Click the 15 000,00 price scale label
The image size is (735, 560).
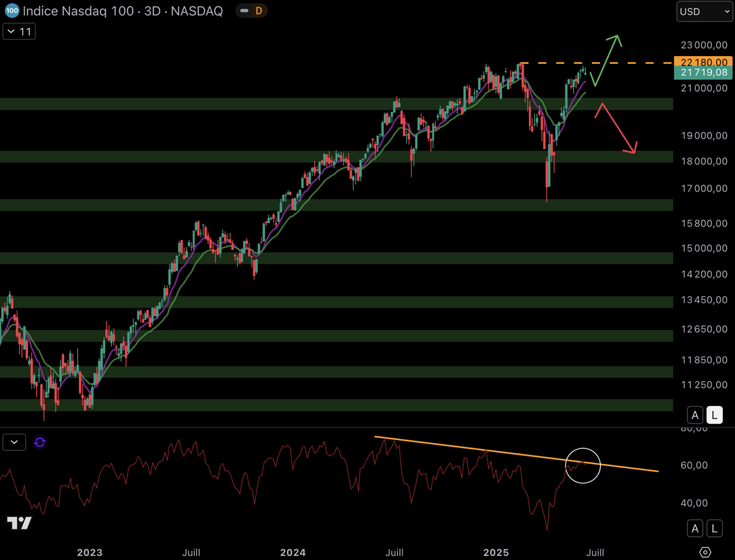tap(704, 248)
